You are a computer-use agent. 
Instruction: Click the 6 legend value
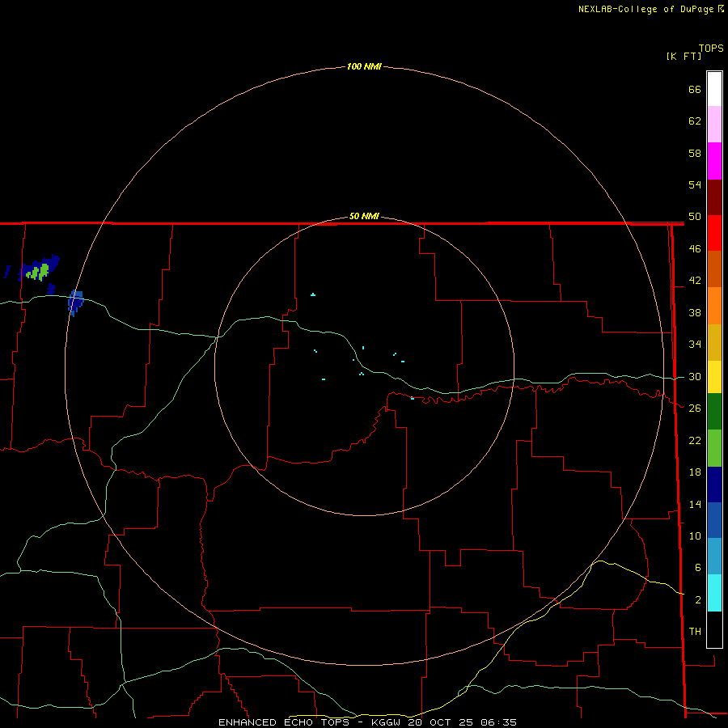point(697,568)
